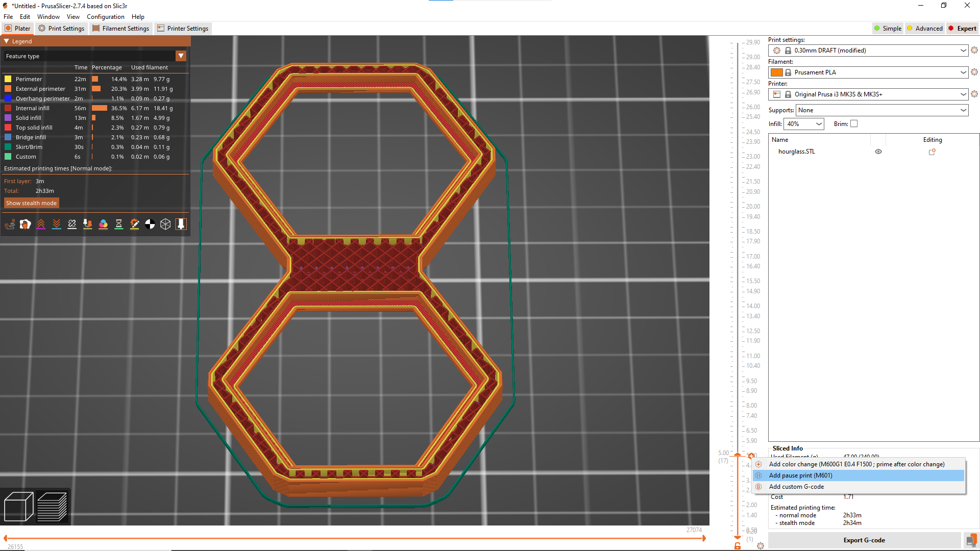980x551 pixels.
Task: Open the Filament dropdown showing Prusament PLA
Action: tap(963, 72)
